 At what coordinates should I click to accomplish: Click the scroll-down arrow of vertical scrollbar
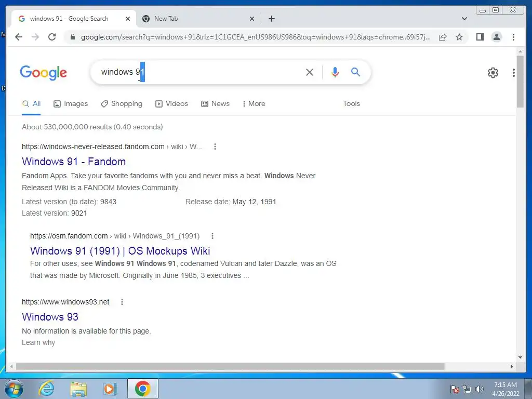coord(520,357)
